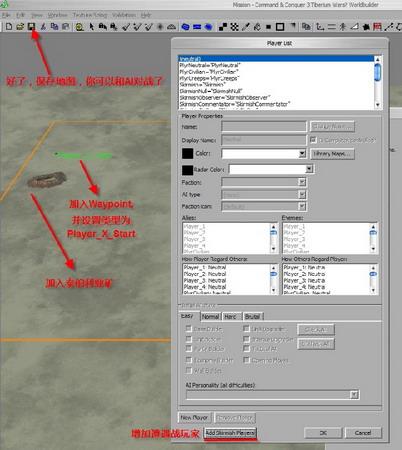402x450 pixels.
Task: Click the black puzzle-piece toolbar icon
Action: point(366,27)
